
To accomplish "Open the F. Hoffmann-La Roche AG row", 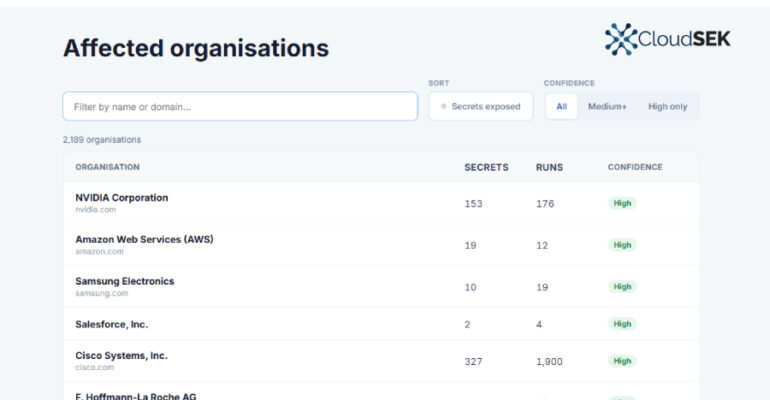I will click(381, 392).
